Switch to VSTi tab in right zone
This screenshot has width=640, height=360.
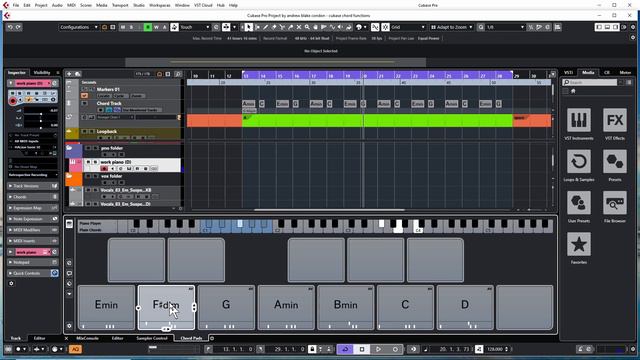pos(568,73)
